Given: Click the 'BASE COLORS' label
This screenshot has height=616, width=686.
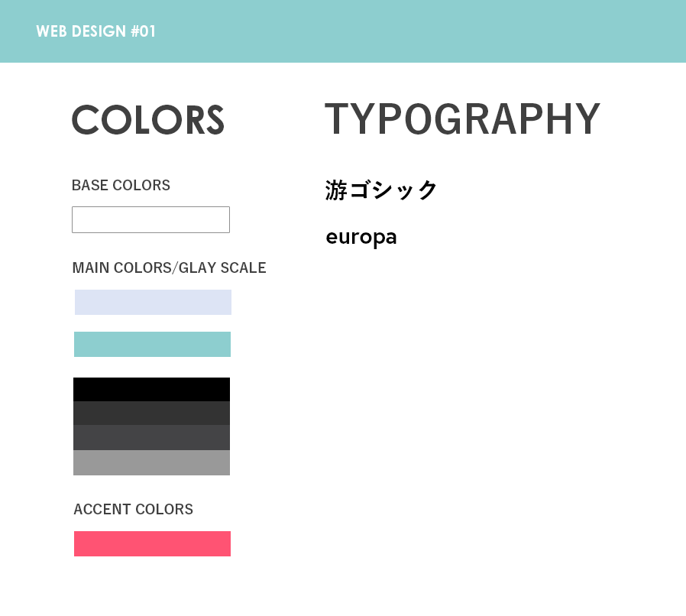Looking at the screenshot, I should (121, 186).
